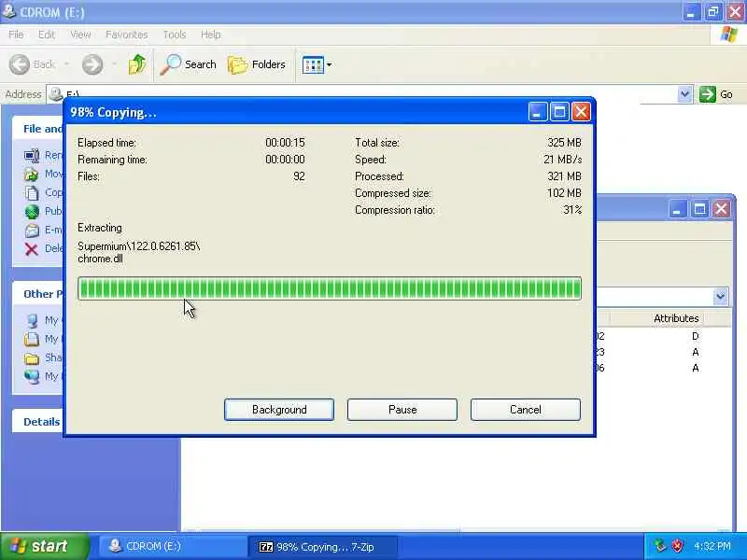Viewport: 747px width, 560px height.
Task: Open My Network Places icon
Action: point(32,376)
